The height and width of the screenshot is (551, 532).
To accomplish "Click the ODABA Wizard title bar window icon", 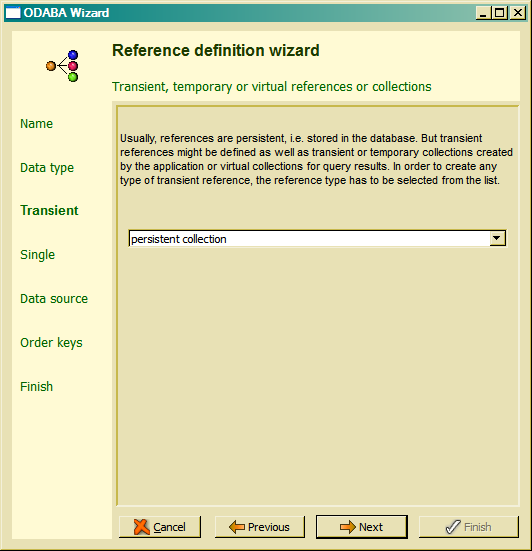I will pyautogui.click(x=13, y=13).
